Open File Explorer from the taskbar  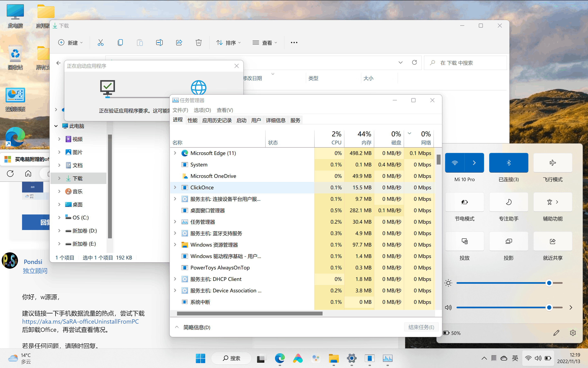(334, 358)
